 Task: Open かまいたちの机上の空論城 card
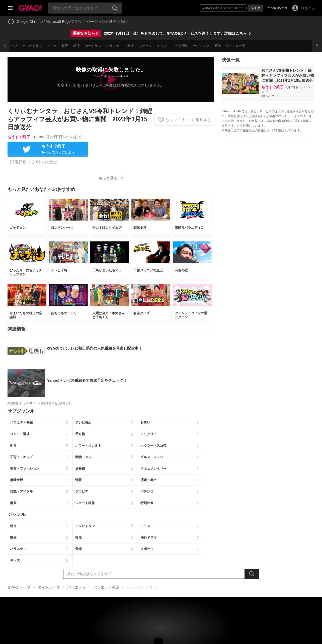click(x=27, y=301)
